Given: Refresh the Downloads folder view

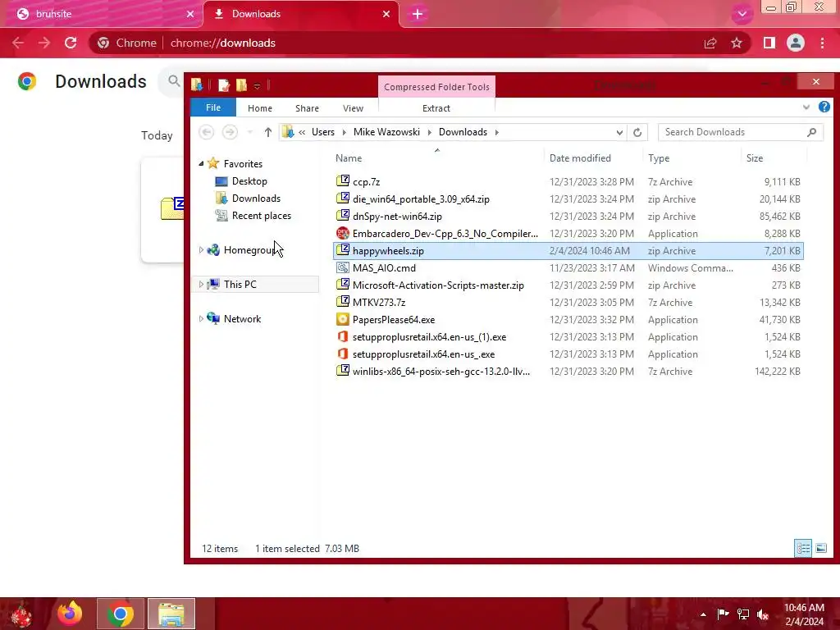Looking at the screenshot, I should 637,132.
